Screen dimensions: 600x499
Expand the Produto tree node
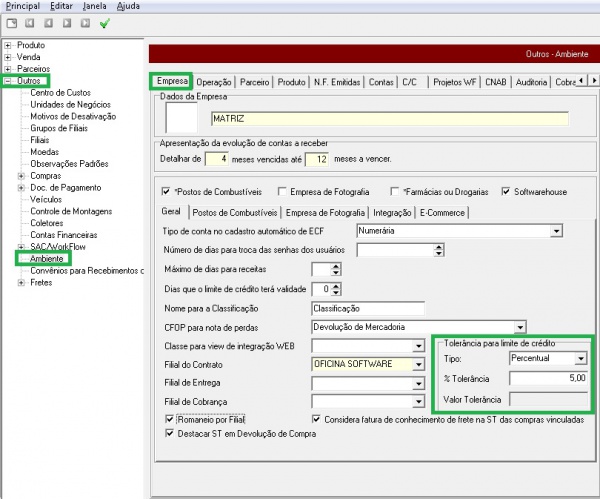[8, 45]
